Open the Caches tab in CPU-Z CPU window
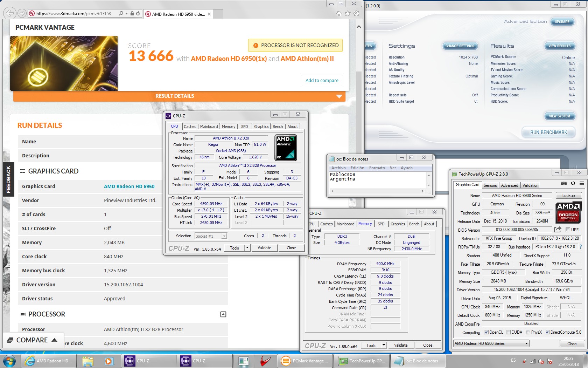Image resolution: width=588 pixels, height=368 pixels. [190, 127]
